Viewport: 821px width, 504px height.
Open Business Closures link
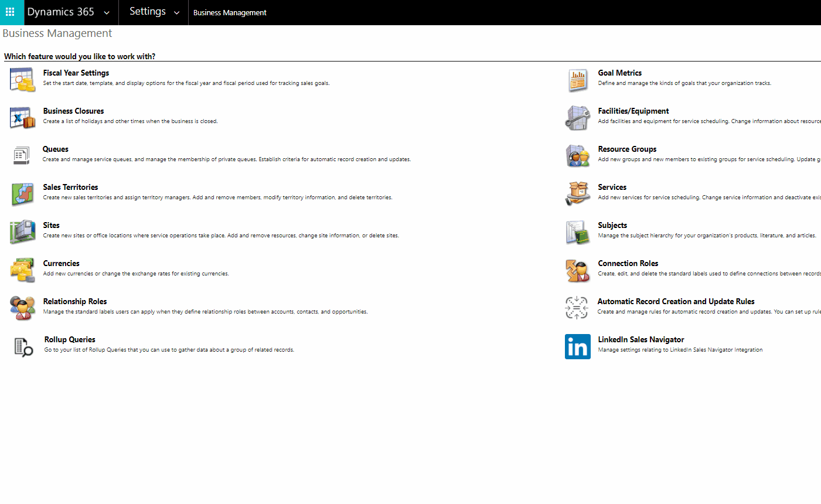(73, 111)
